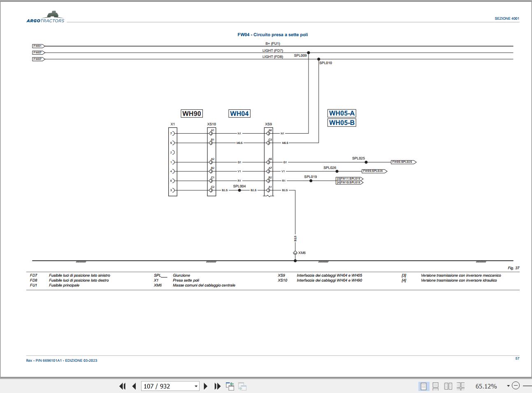
Task: Click the next view navigation icon
Action: (x=242, y=386)
